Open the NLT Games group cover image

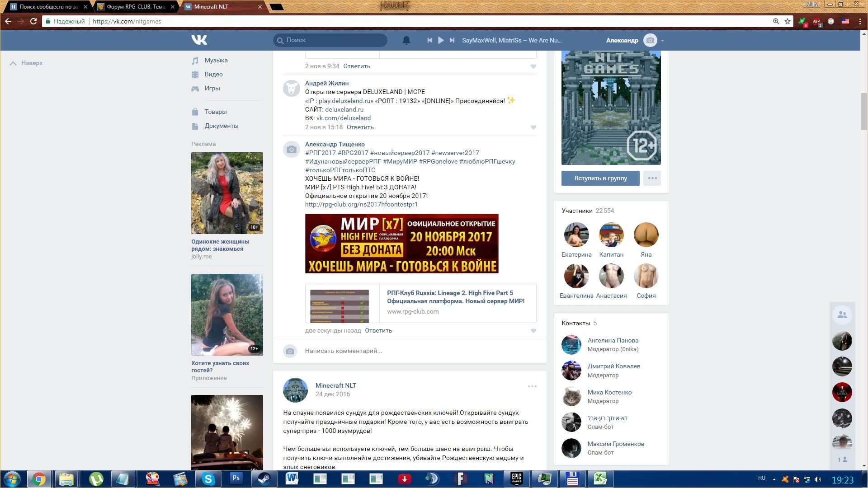pos(611,108)
